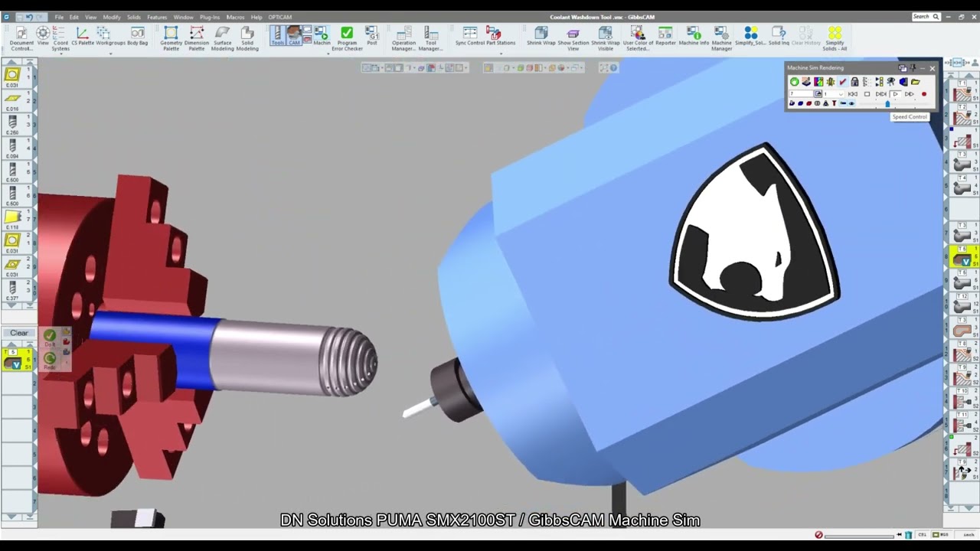The width and height of the screenshot is (980, 551).
Task: Click Simplify Solids - All
Action: pos(835,38)
